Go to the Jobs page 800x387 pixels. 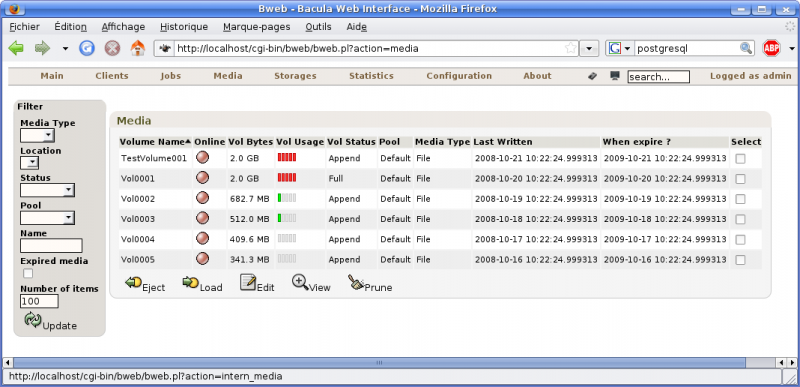pyautogui.click(x=170, y=75)
